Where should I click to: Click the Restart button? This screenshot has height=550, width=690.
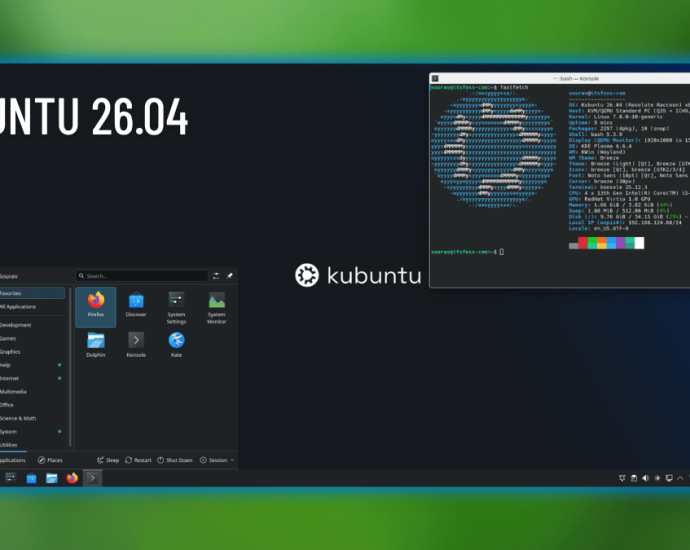pos(138,460)
